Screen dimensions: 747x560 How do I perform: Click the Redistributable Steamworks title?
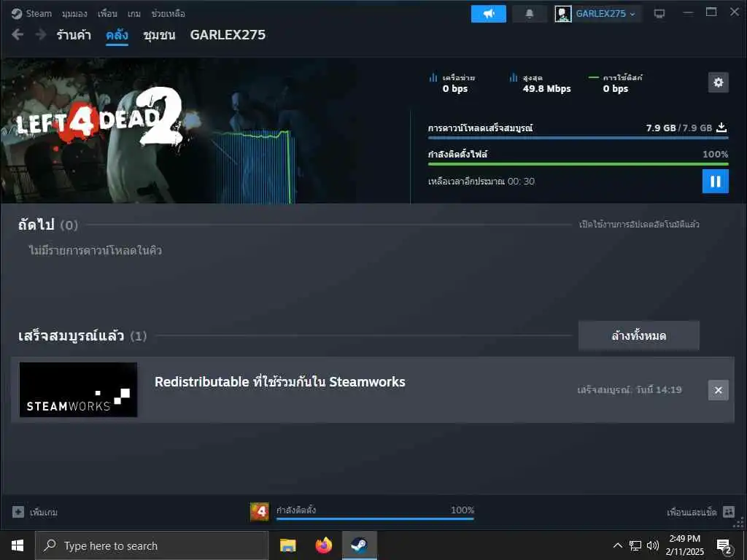[x=279, y=381]
